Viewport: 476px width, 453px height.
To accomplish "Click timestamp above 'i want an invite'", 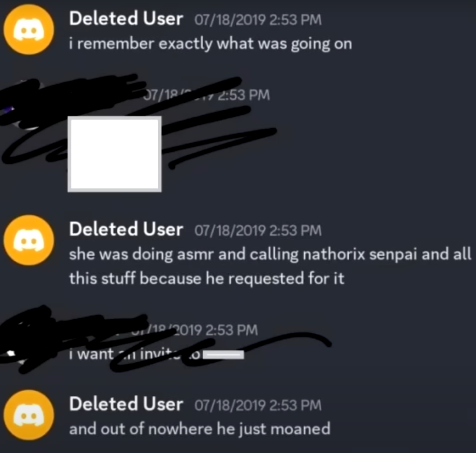I will click(x=194, y=330).
